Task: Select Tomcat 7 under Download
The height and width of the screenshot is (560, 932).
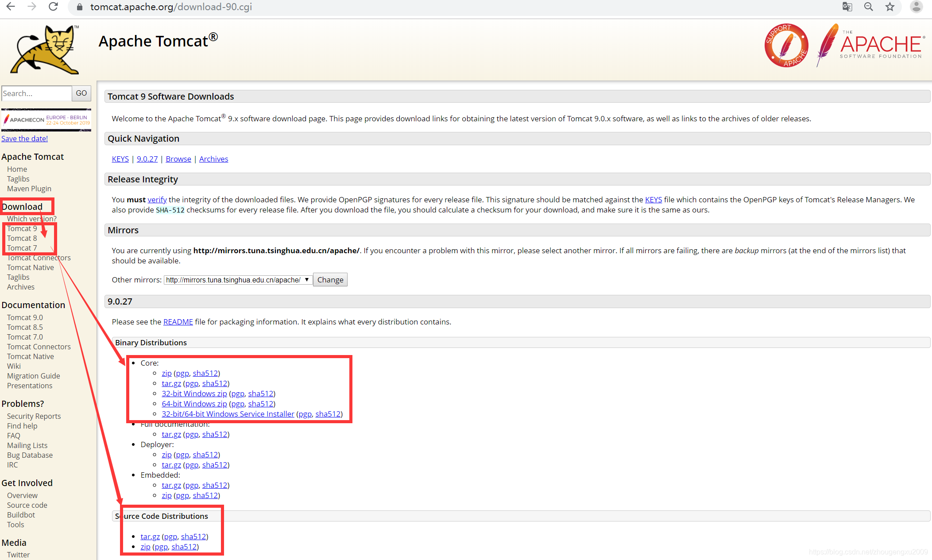Action: 22,248
